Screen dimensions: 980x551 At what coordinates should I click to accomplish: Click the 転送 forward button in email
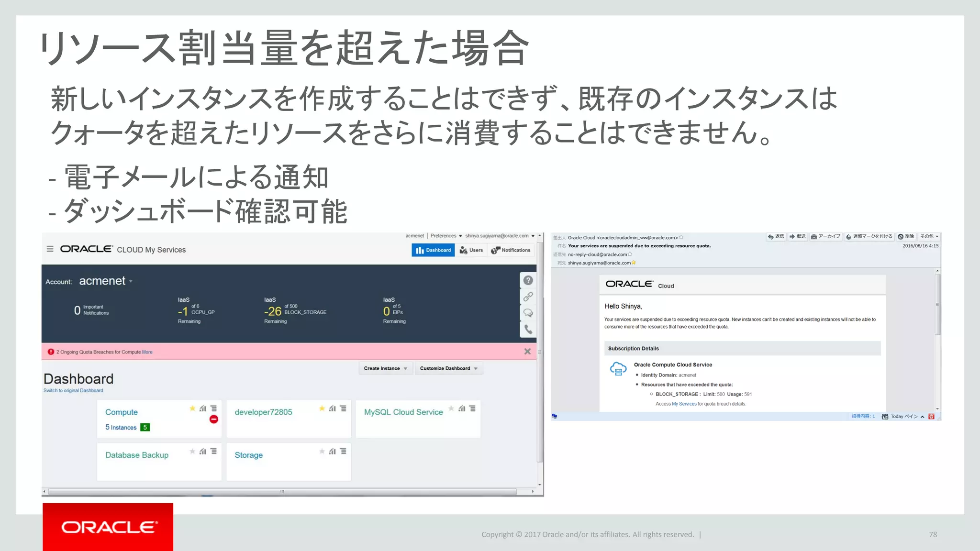(x=798, y=236)
